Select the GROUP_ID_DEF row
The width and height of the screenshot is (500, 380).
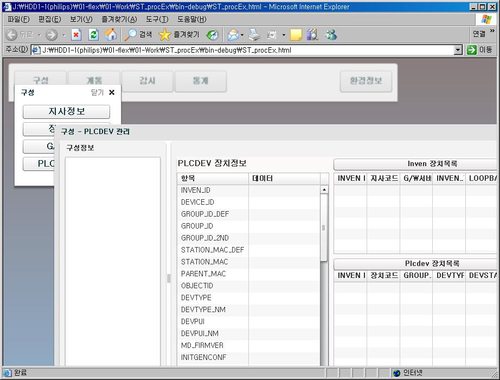[248, 214]
